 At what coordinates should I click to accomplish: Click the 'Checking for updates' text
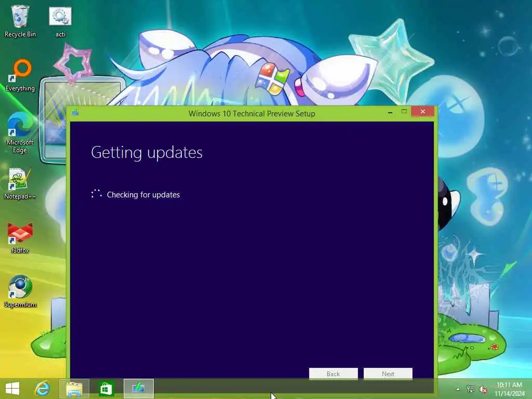[x=143, y=195]
